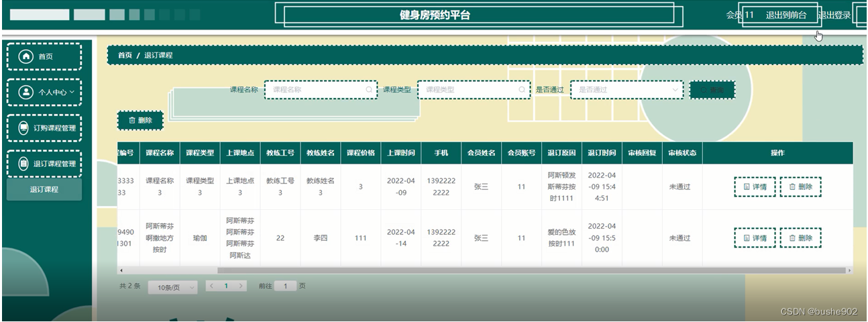Click the table scrollbar's left arrow
This screenshot has height=322, width=868.
[121, 270]
